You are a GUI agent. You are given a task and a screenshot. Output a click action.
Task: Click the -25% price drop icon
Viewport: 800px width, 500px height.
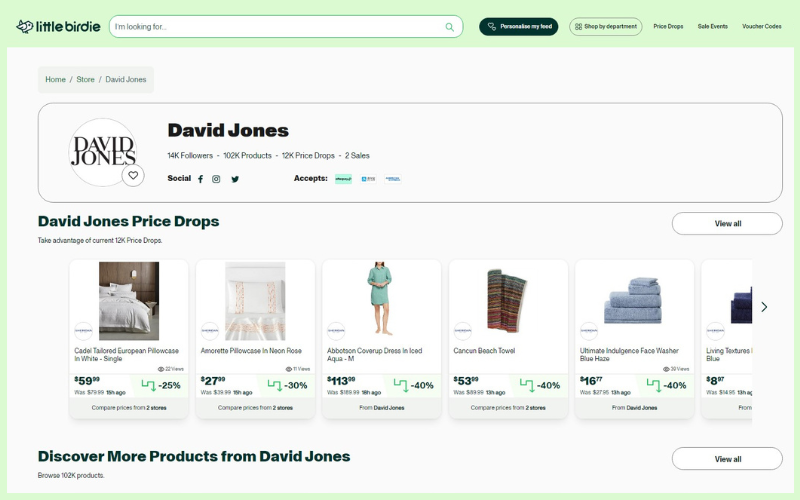point(148,385)
